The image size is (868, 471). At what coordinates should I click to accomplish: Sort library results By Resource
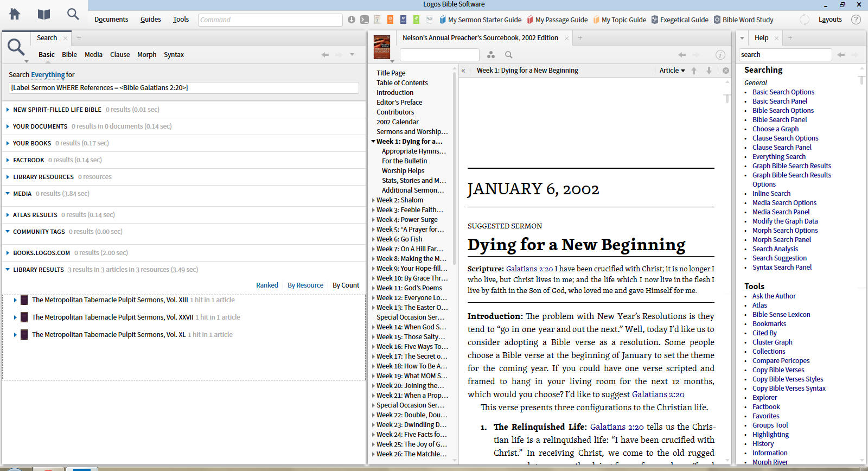(305, 285)
